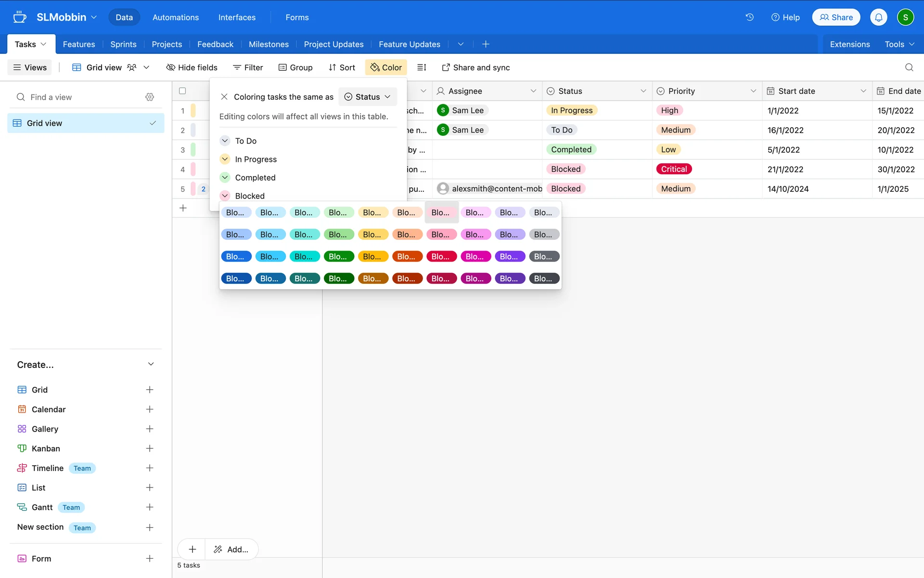Click plus to add Kanban view

click(150, 448)
